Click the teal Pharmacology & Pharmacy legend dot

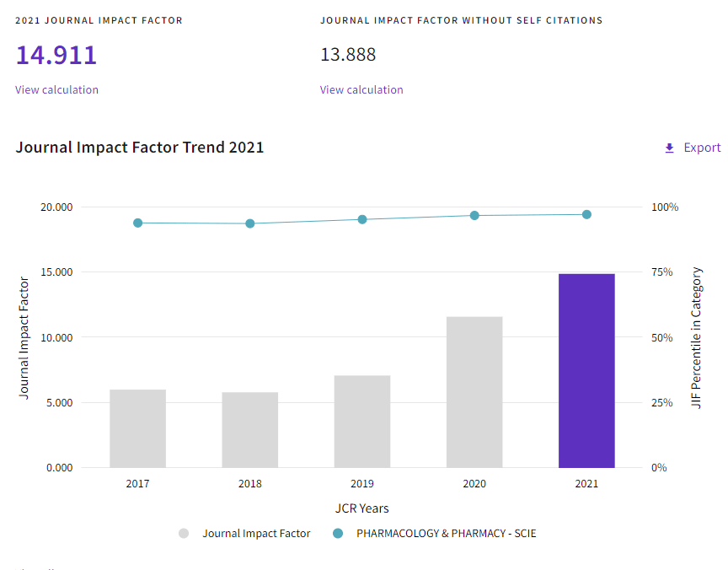click(x=338, y=533)
